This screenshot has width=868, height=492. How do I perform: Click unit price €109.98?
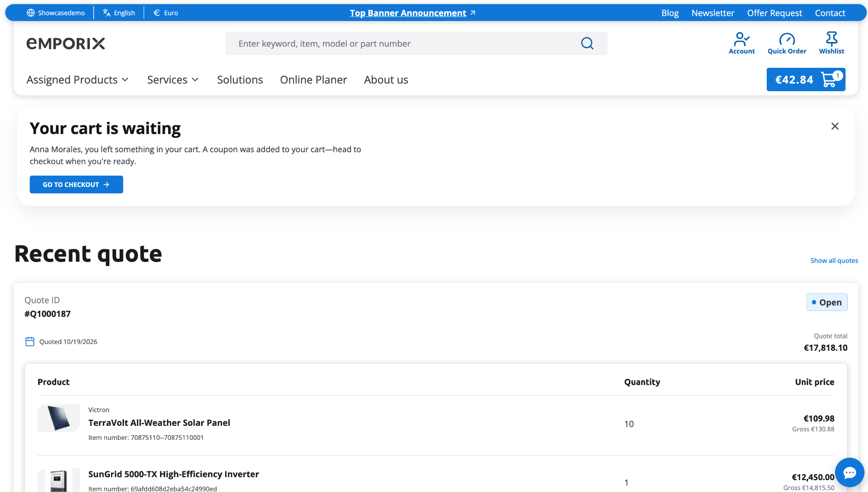point(819,418)
